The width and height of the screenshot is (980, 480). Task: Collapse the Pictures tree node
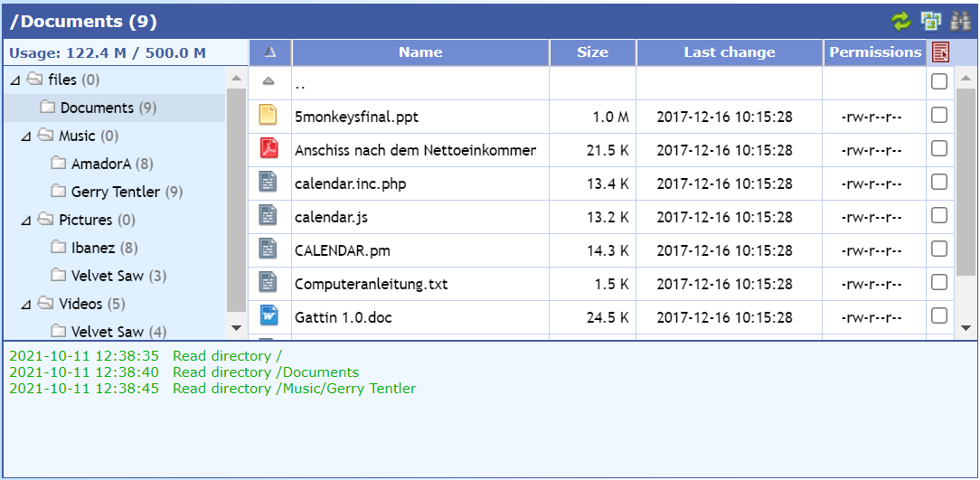pyautogui.click(x=25, y=221)
